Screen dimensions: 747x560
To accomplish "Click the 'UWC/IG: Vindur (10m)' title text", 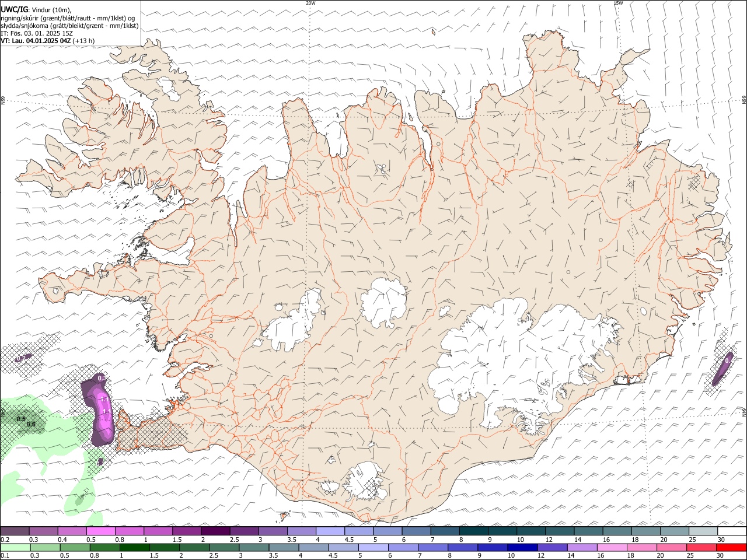I will 36,9.
